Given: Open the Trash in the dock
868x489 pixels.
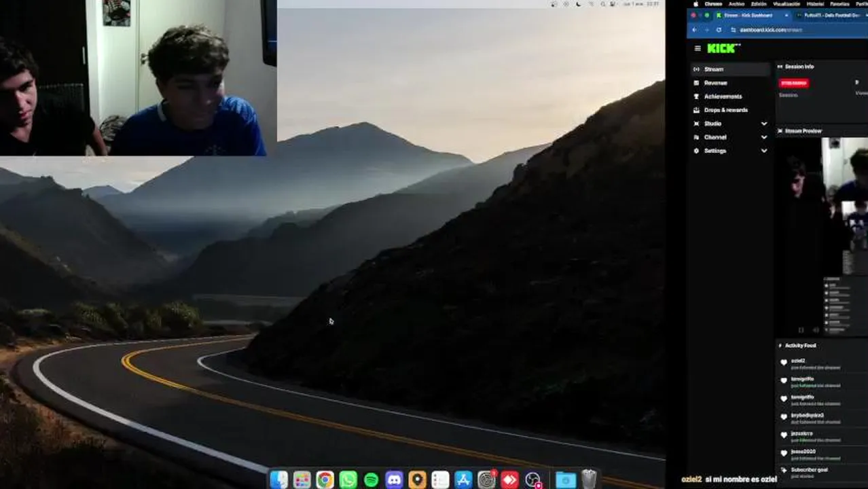Looking at the screenshot, I should pyautogui.click(x=589, y=479).
